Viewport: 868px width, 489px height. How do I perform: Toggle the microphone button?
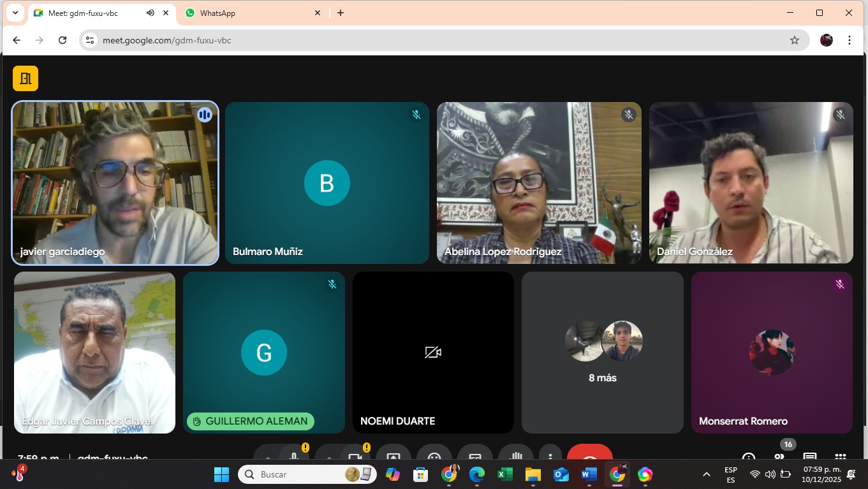tap(294, 455)
